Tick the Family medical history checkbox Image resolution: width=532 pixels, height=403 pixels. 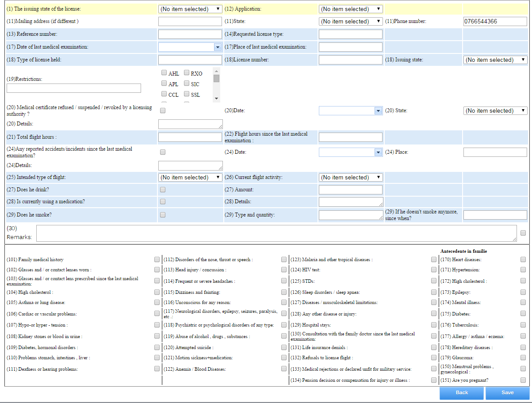[157, 259]
